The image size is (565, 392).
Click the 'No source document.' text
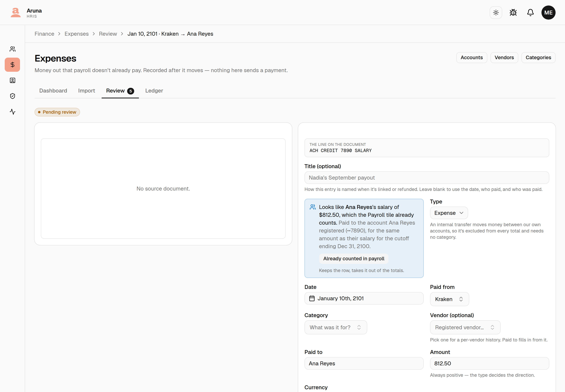click(163, 189)
